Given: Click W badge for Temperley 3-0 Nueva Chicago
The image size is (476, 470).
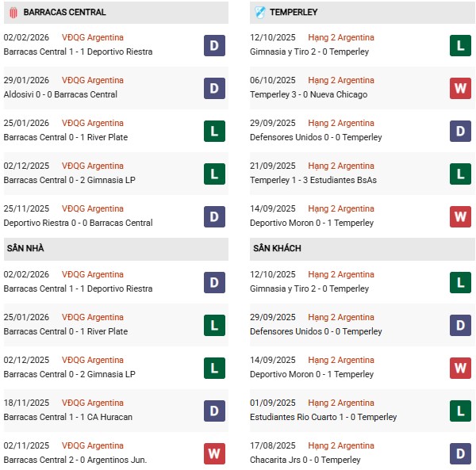Looking at the screenshot, I should 461,88.
